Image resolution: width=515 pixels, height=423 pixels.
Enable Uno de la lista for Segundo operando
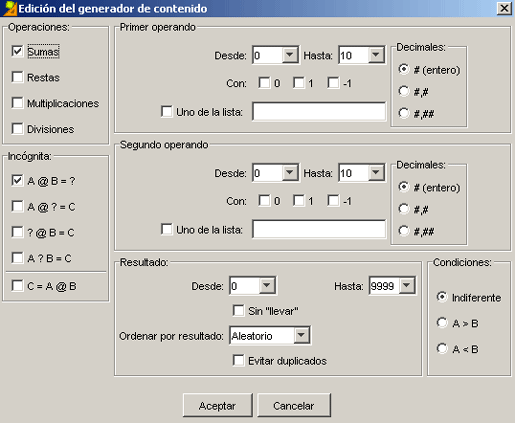point(167,229)
